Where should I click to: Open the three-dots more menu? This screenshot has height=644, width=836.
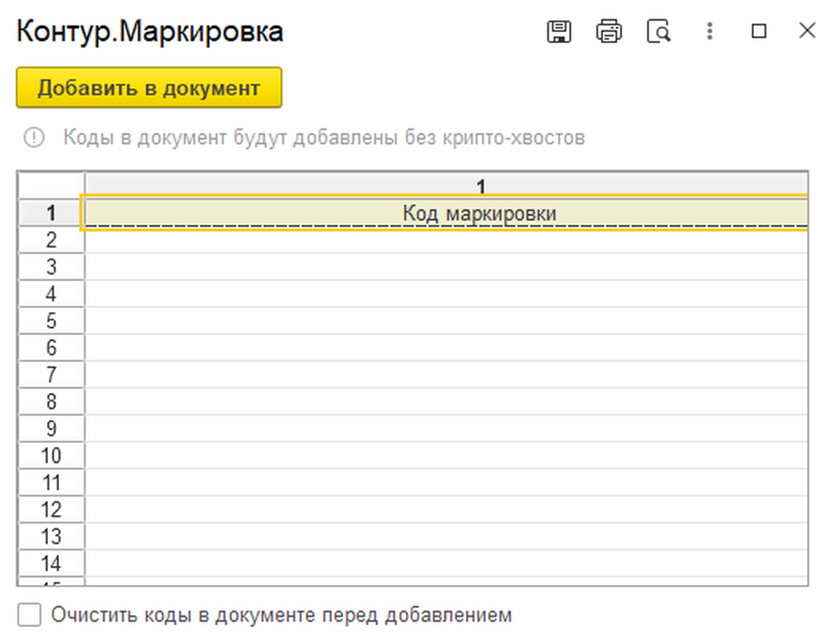click(709, 31)
